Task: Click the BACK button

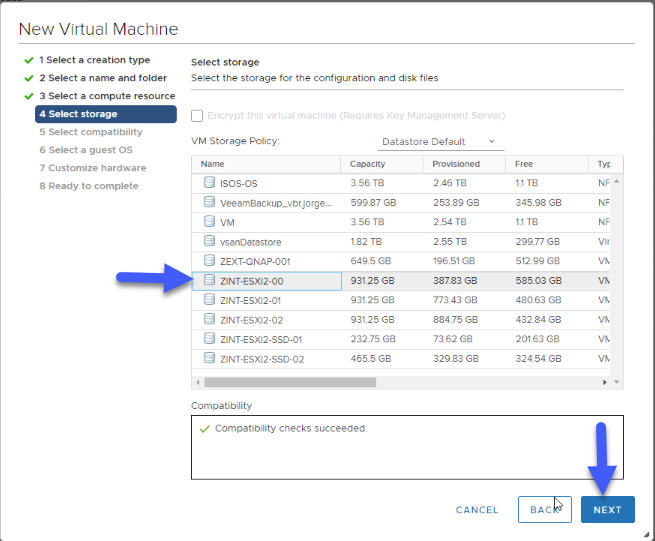Action: pyautogui.click(x=545, y=510)
